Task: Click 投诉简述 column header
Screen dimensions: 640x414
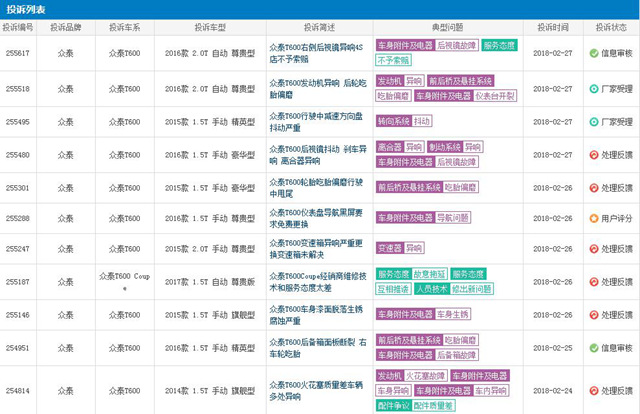Action: (320, 27)
